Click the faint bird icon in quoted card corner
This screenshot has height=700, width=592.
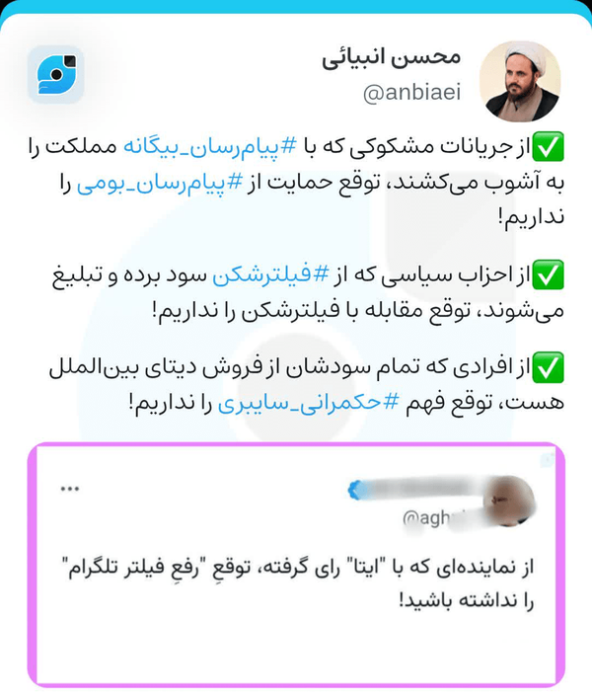click(x=548, y=460)
